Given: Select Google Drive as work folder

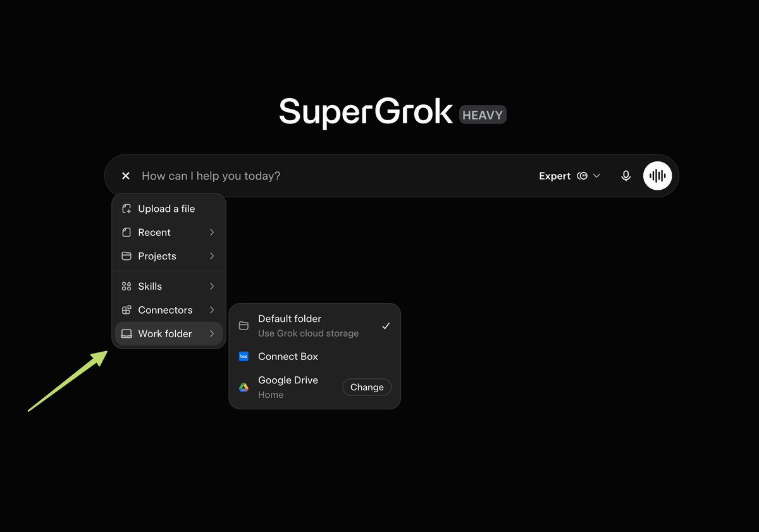Looking at the screenshot, I should point(314,387).
